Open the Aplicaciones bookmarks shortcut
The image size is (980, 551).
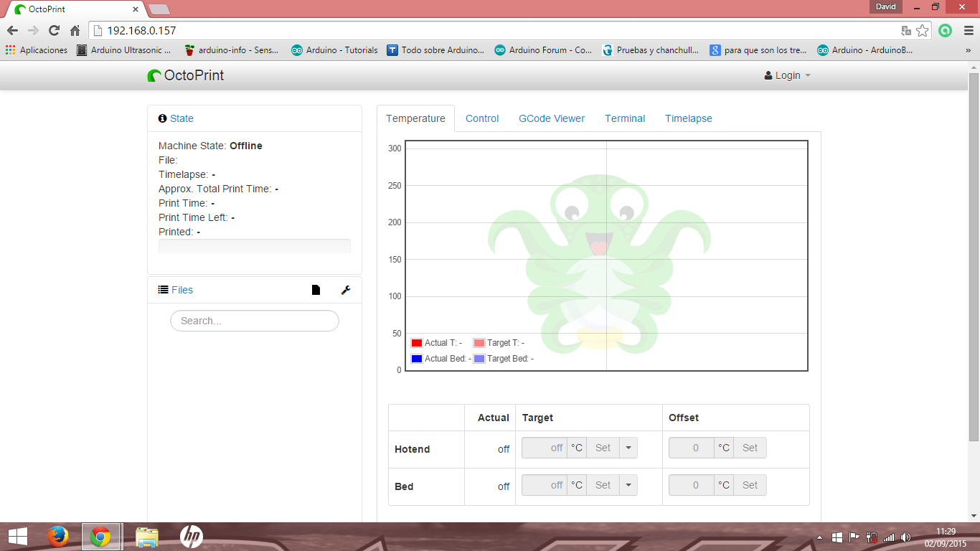36,50
